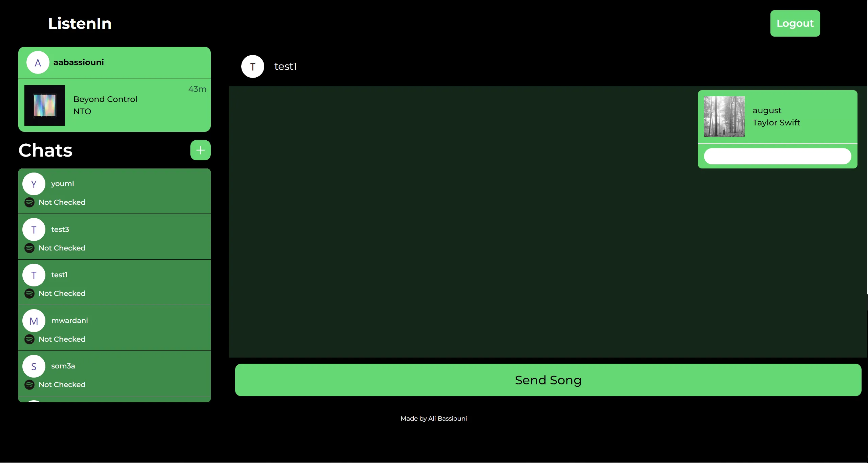Click the Spotify icon under som3a
Viewport: 868px width, 463px height.
tap(29, 385)
